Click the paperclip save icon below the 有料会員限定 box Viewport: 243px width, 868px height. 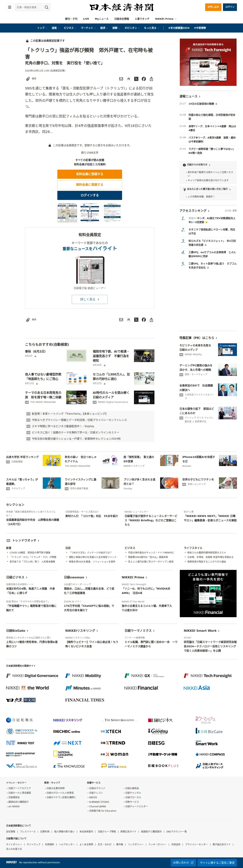[x=28, y=320]
